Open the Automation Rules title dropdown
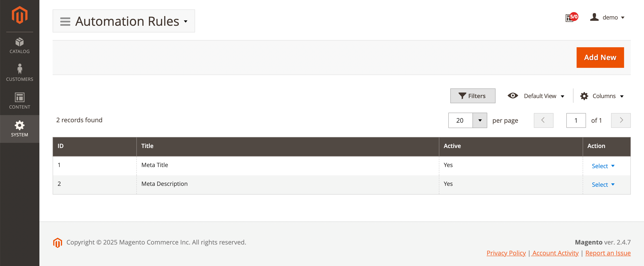This screenshot has width=644, height=266. 185,21
